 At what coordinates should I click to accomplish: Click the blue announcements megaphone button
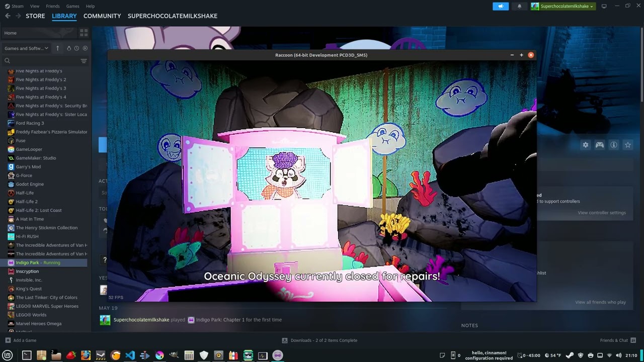(x=501, y=6)
